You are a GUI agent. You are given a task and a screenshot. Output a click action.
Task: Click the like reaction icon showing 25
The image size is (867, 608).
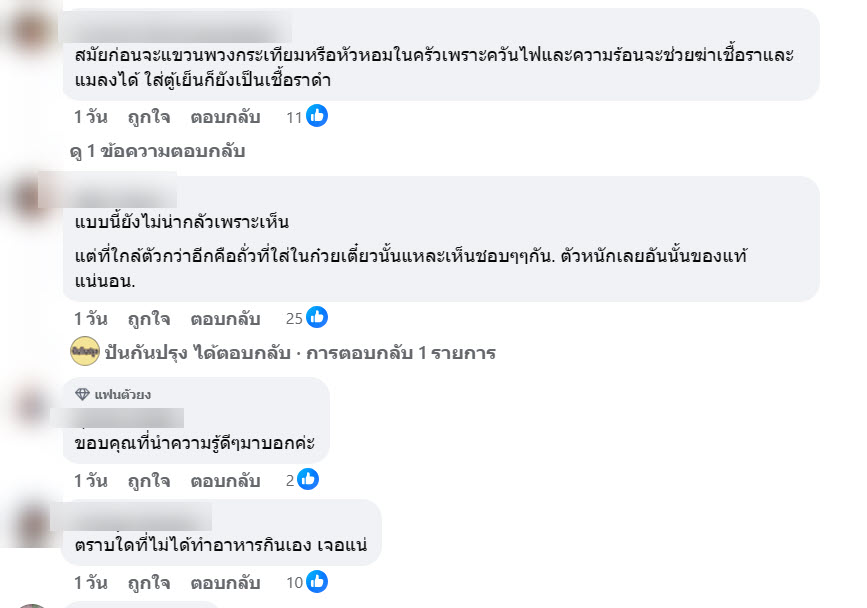pos(317,317)
